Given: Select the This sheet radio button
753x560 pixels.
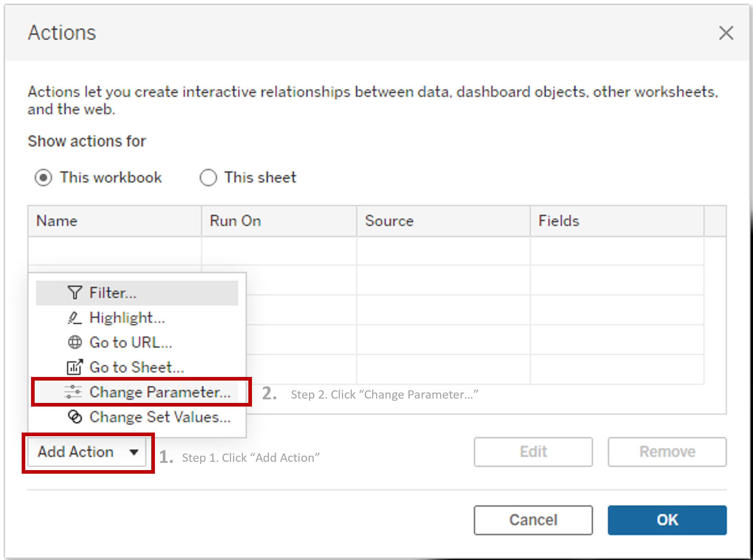Looking at the screenshot, I should click(208, 178).
